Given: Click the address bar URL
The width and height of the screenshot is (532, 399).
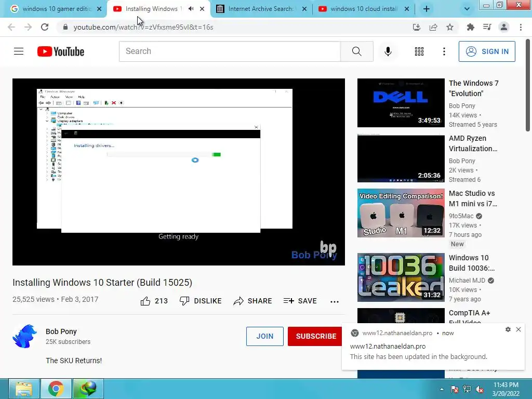Looking at the screenshot, I should [143, 27].
